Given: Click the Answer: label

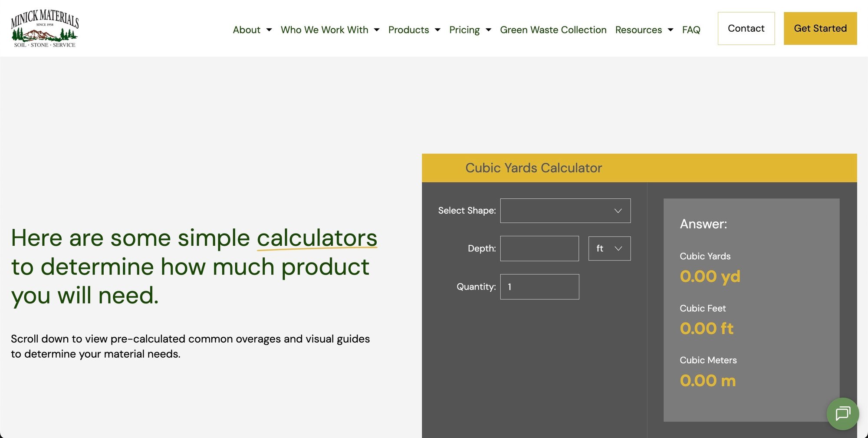Looking at the screenshot, I should 703,224.
